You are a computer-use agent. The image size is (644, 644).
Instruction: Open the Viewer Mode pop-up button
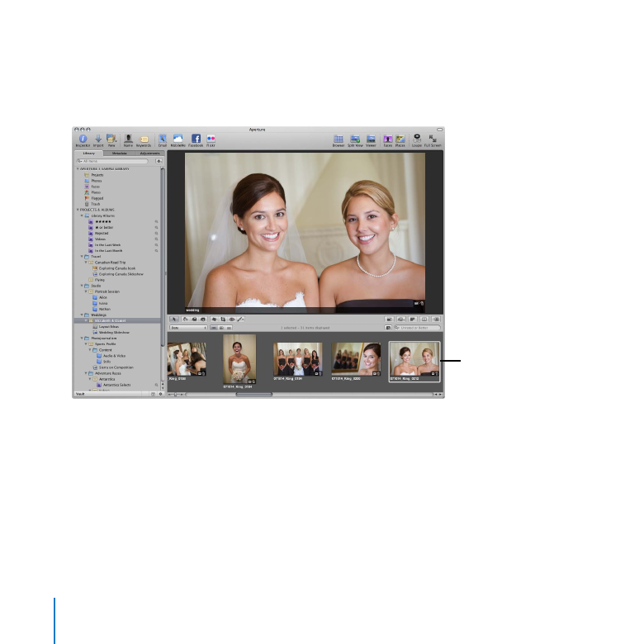[x=401, y=320]
